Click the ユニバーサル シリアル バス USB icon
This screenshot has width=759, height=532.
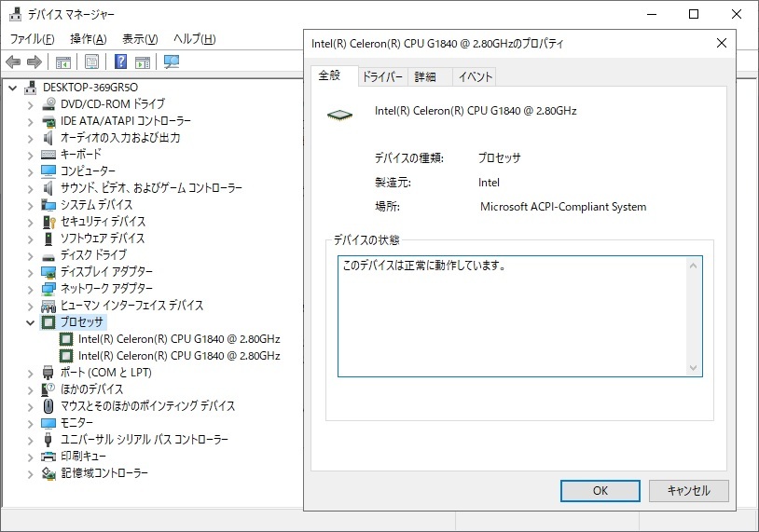point(48,439)
